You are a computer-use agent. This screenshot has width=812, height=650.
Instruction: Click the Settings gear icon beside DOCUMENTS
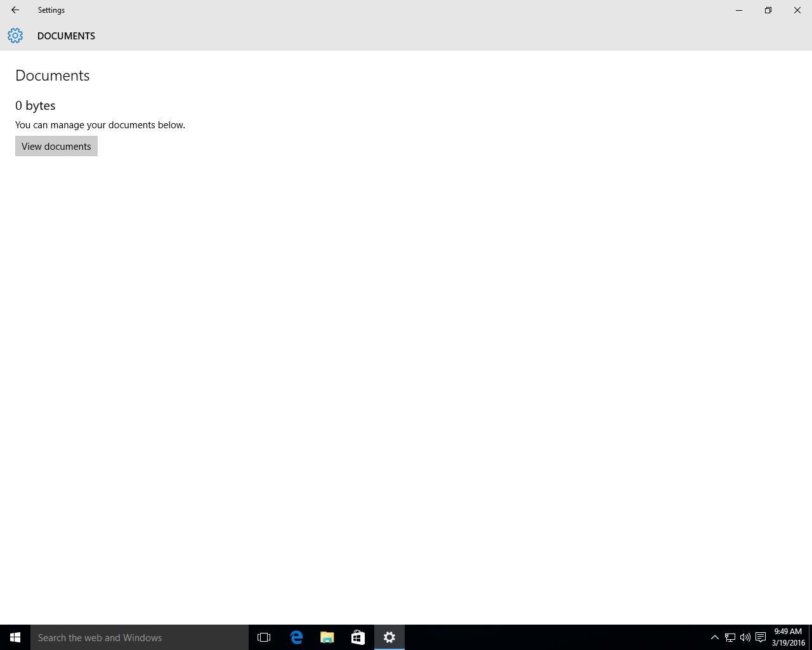click(15, 36)
